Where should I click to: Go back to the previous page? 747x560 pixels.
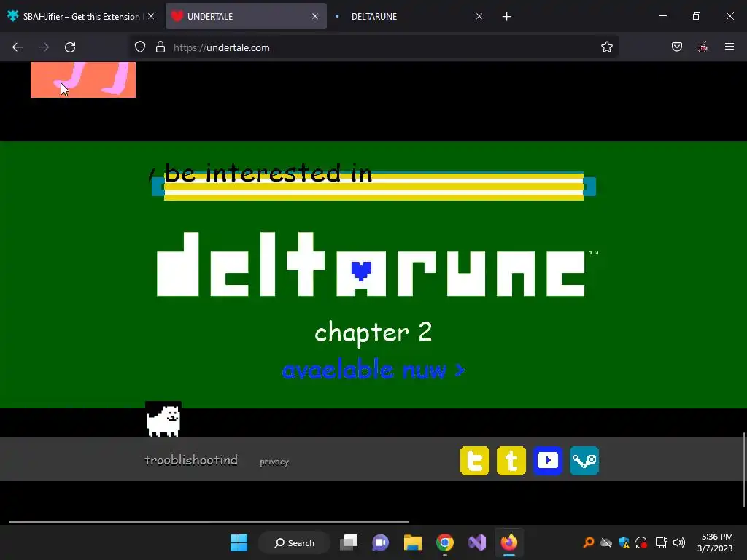coord(18,47)
